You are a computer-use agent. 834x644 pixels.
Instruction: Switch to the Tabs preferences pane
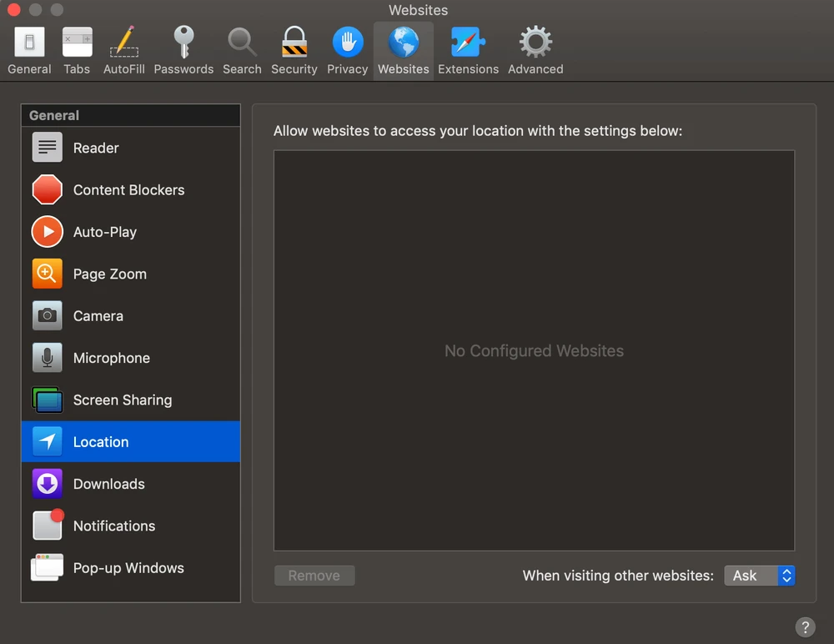[x=77, y=50]
